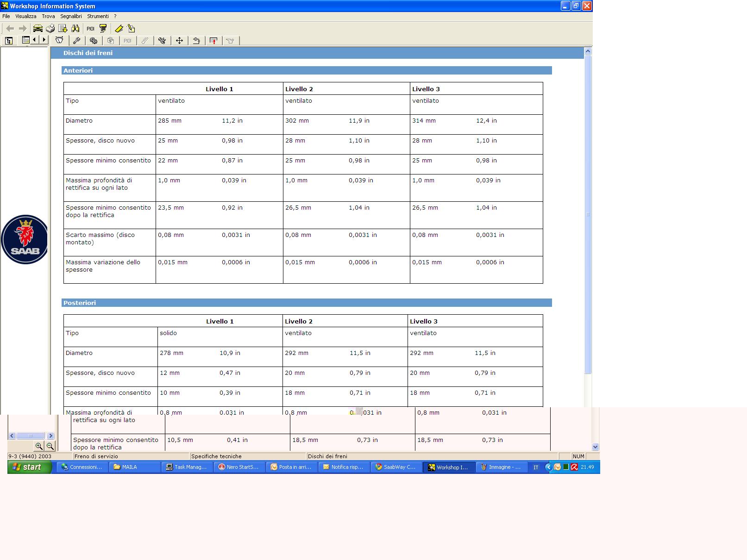Viewport: 747px width, 560px height.
Task: Open the Segnalibri menu
Action: [x=71, y=16]
